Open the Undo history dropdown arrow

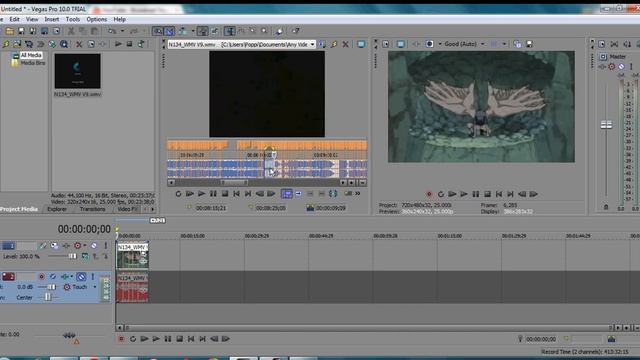[x=122, y=31]
